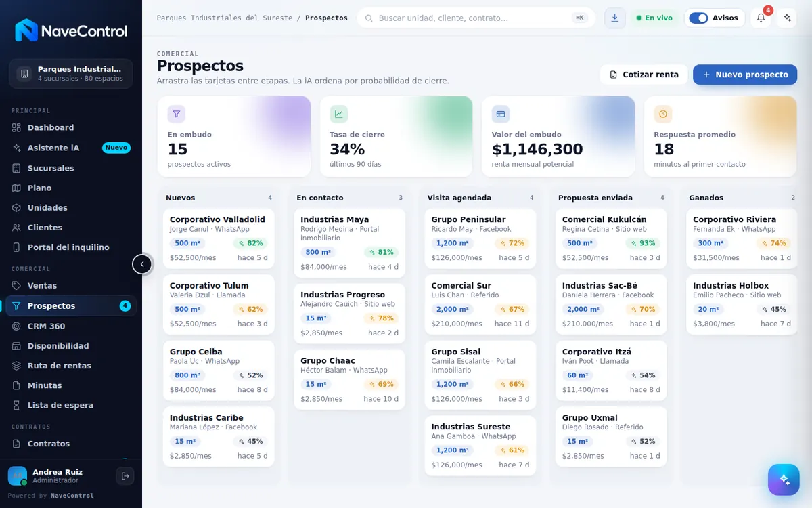Open the Plano sidebar item

pos(71,188)
